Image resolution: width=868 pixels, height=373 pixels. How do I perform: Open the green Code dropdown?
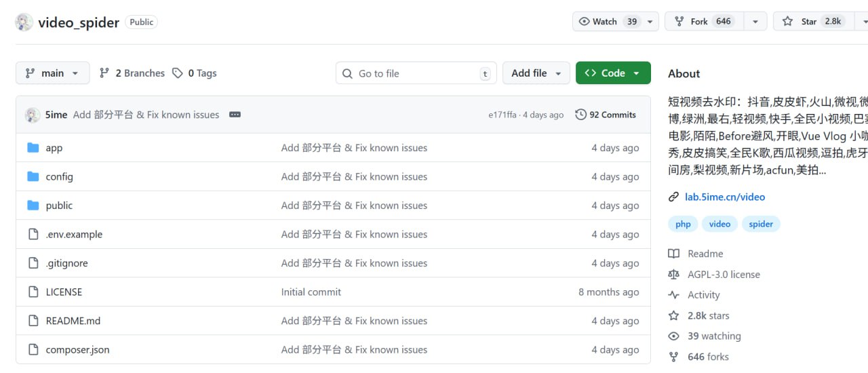click(x=613, y=73)
